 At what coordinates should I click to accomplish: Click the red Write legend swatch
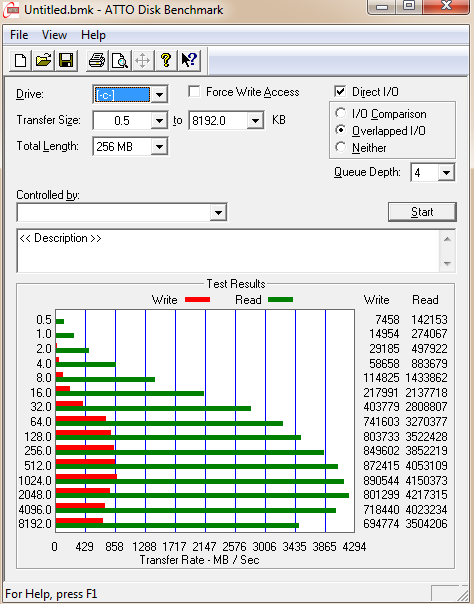click(x=198, y=299)
